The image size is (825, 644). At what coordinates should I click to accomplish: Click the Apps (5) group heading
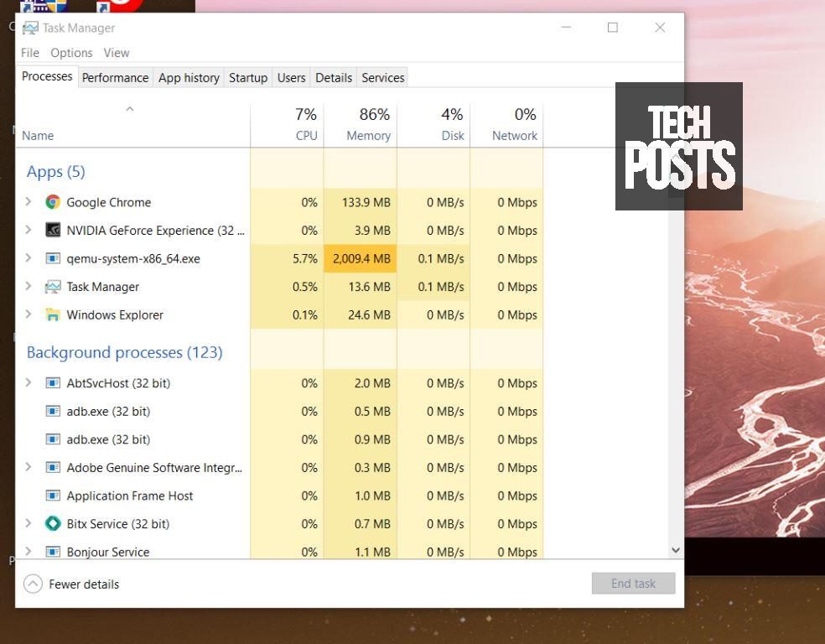[56, 172]
